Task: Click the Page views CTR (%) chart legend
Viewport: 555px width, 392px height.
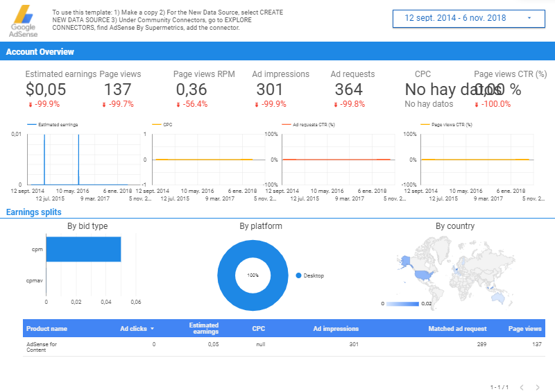Action: (446, 125)
